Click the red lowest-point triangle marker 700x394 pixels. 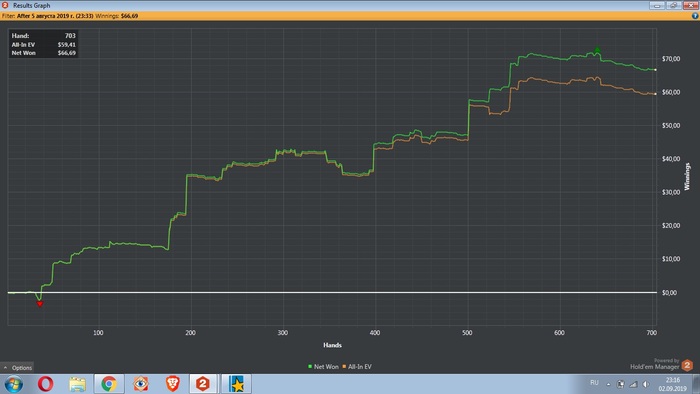pos(40,304)
